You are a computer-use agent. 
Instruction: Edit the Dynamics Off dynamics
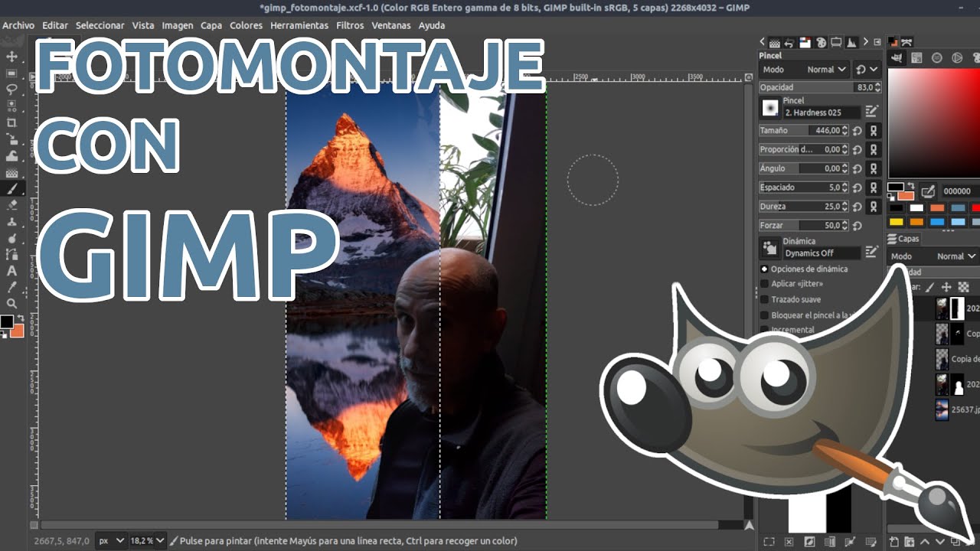point(871,252)
